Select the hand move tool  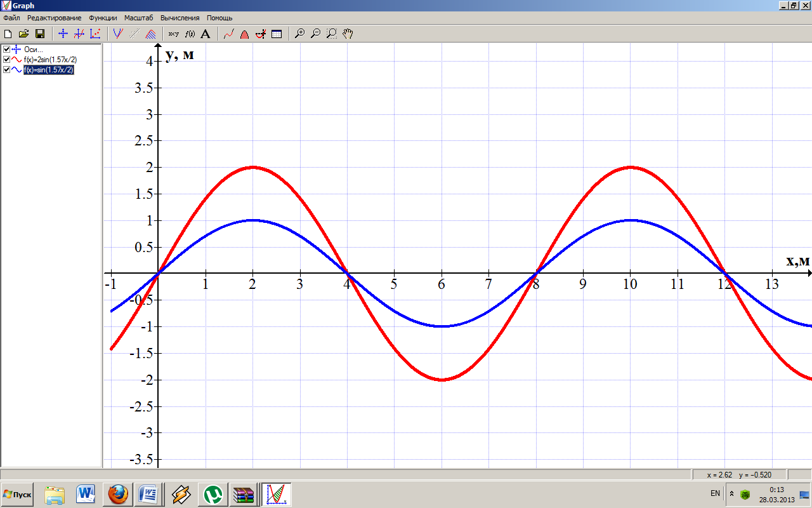click(347, 34)
